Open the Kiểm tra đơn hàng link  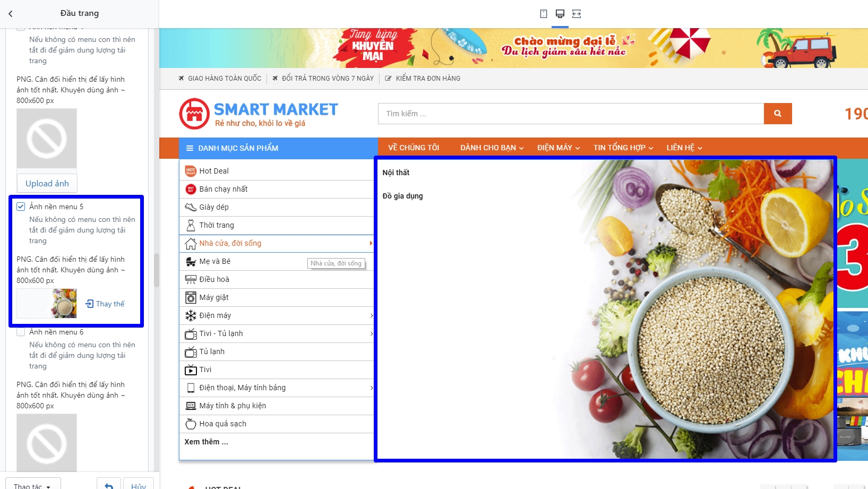coord(423,79)
